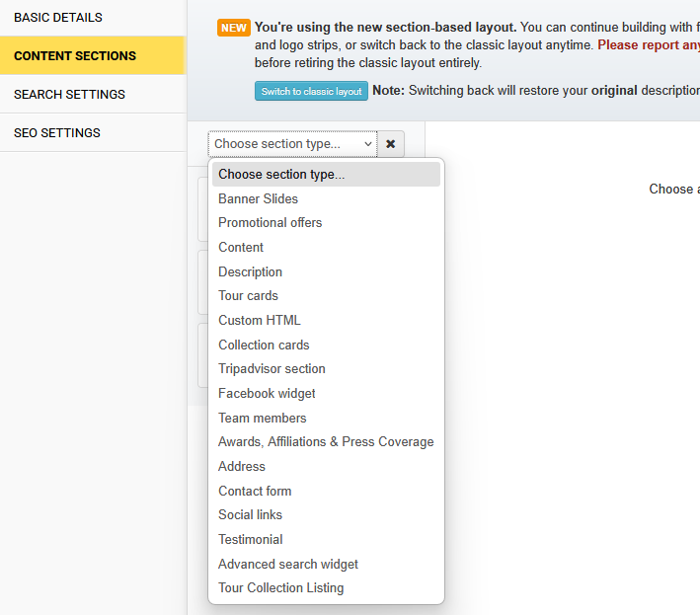Choose Team members section type

click(262, 418)
